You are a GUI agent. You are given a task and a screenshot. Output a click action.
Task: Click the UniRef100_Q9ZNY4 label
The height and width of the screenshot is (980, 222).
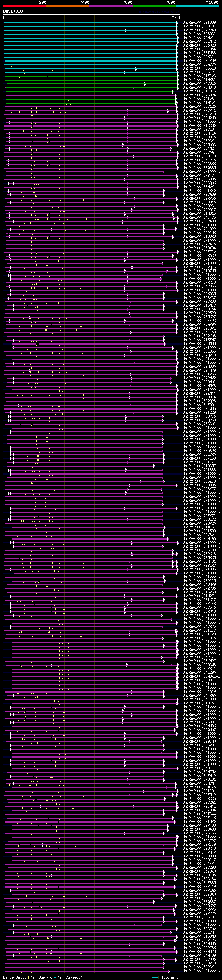[x=199, y=394]
